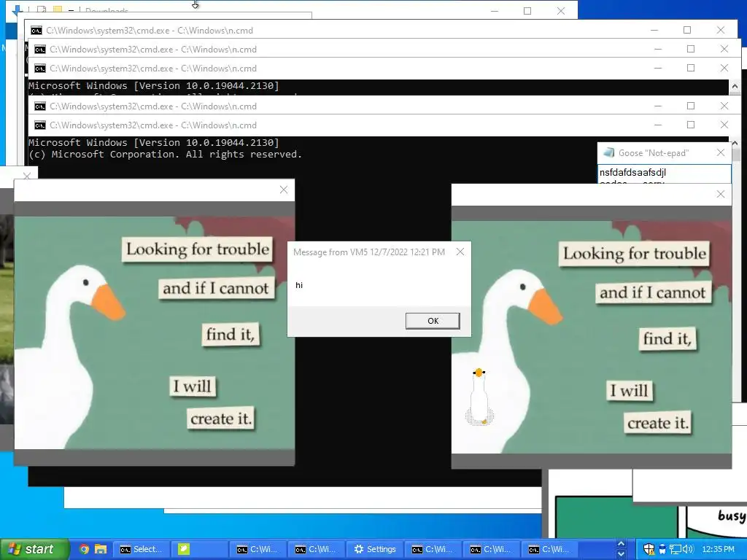This screenshot has height=560, width=747.
Task: Click OK in the VM5 message dialog
Action: click(433, 321)
